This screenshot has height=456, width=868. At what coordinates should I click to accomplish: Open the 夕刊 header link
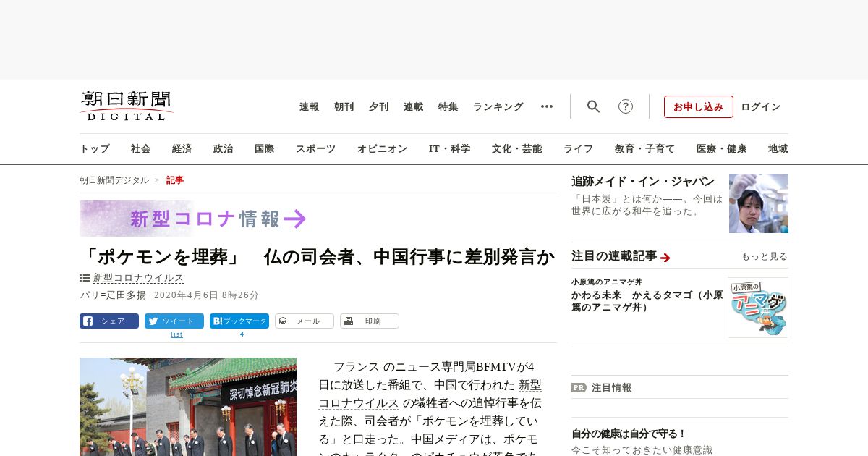(x=379, y=106)
